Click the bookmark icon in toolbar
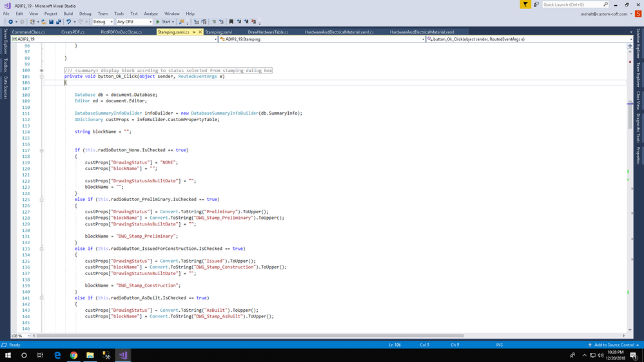644x362 pixels. click(x=231, y=22)
